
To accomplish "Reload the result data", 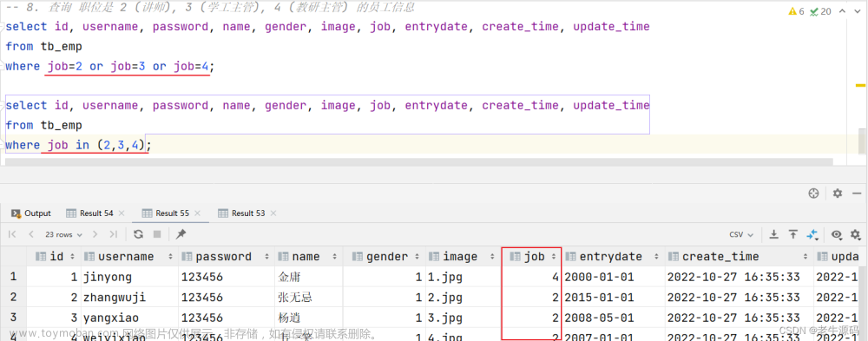I will (138, 234).
